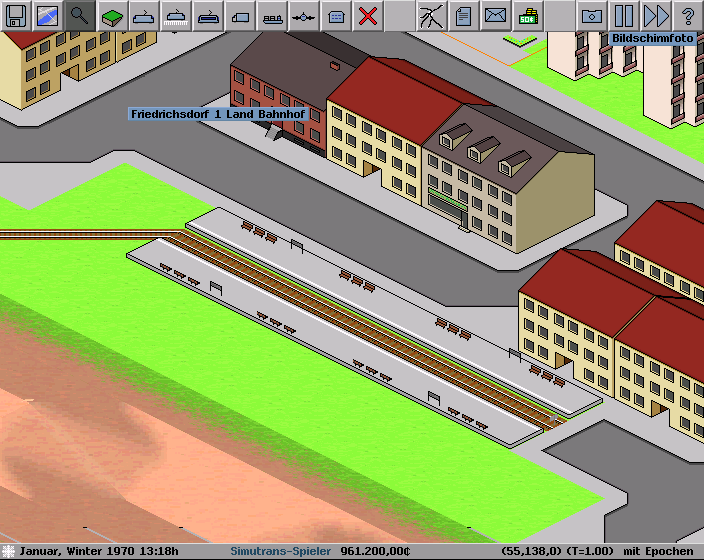
Task: Open the green finances money icon
Action: pyautogui.click(x=527, y=15)
